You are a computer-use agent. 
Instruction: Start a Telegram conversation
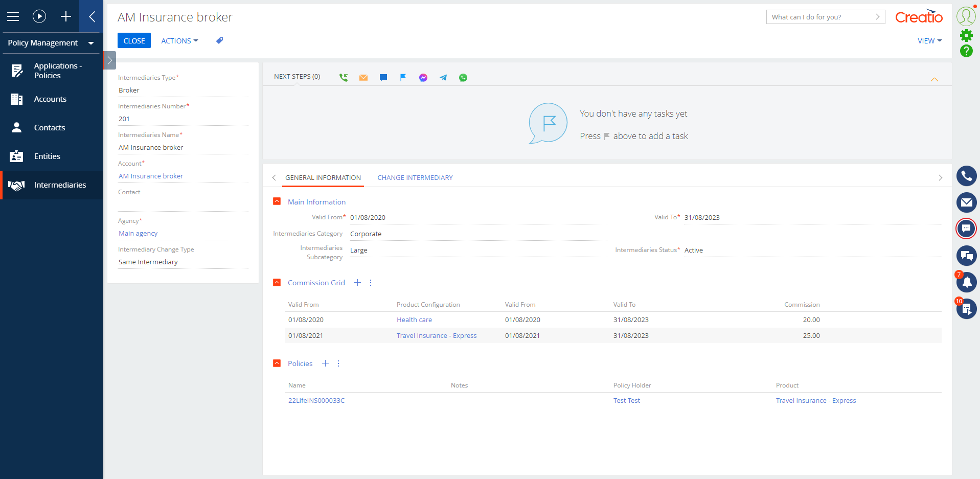[443, 77]
